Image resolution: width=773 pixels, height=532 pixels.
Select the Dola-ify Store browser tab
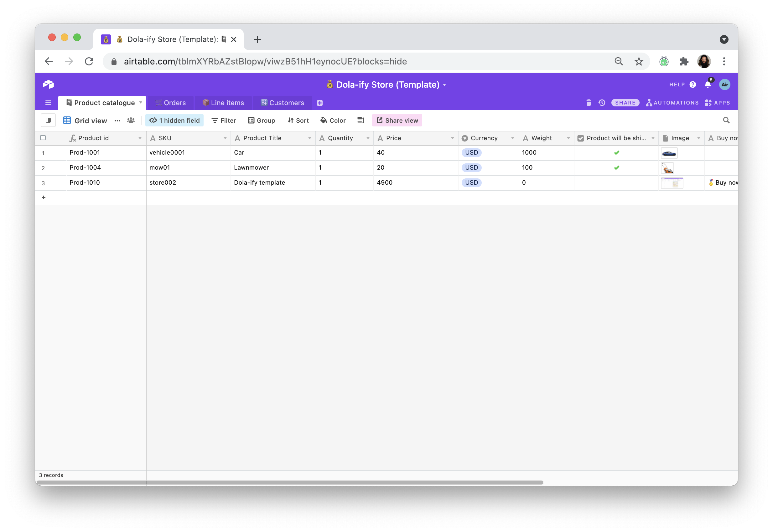pyautogui.click(x=169, y=39)
